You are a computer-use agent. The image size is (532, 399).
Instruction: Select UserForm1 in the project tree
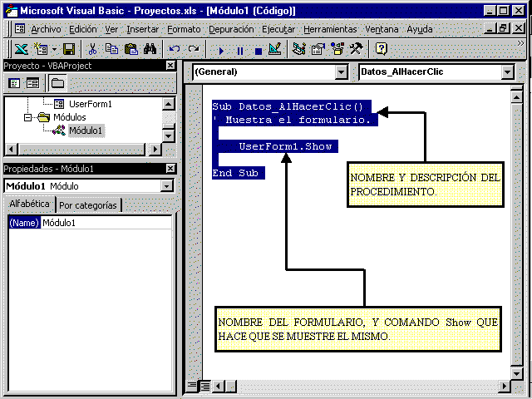(91, 104)
